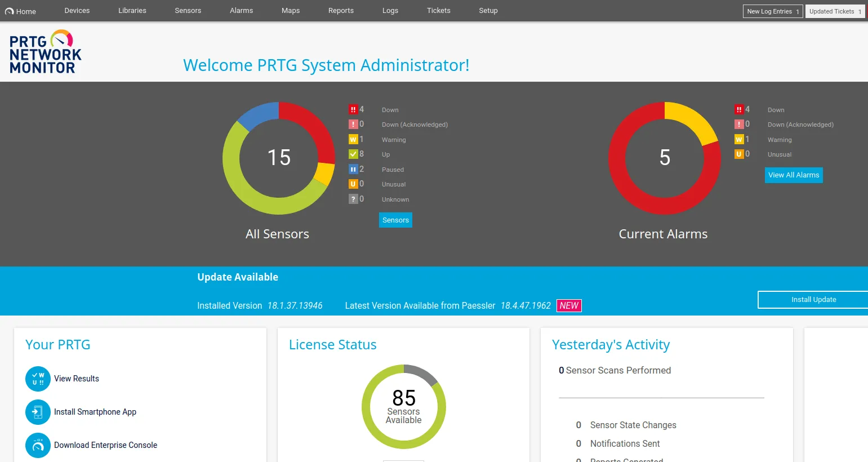Click the View Results badge icon
Screen dimensions: 868x462
38,379
